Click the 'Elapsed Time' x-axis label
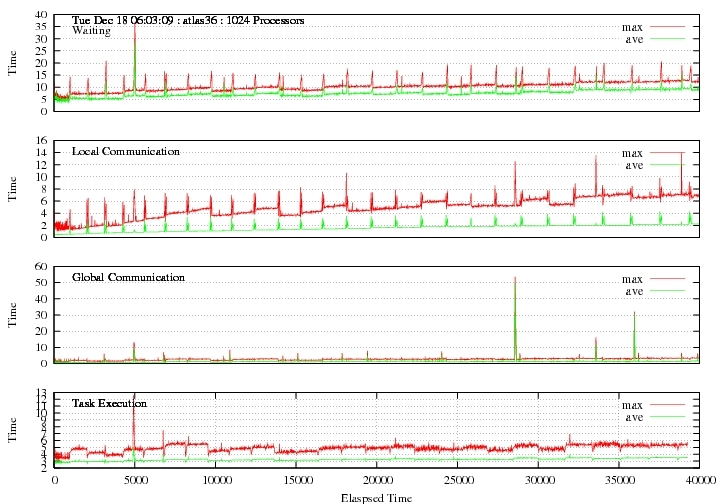This screenshot has width=720, height=504. pos(375,496)
